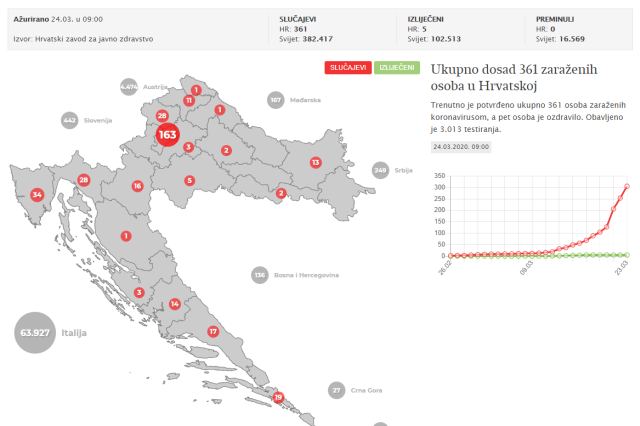Select the gray Crna Gora 27 bubble
This screenshot has height=426, width=640.
(336, 390)
